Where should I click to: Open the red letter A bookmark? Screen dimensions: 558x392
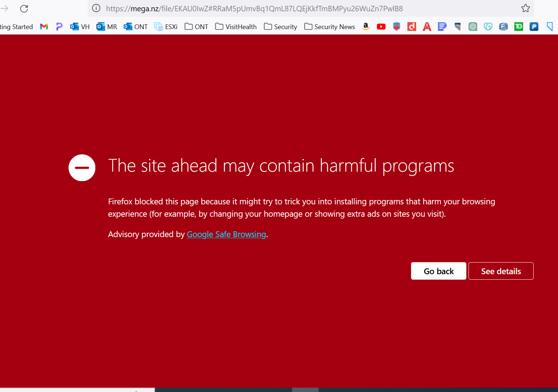coord(427,27)
